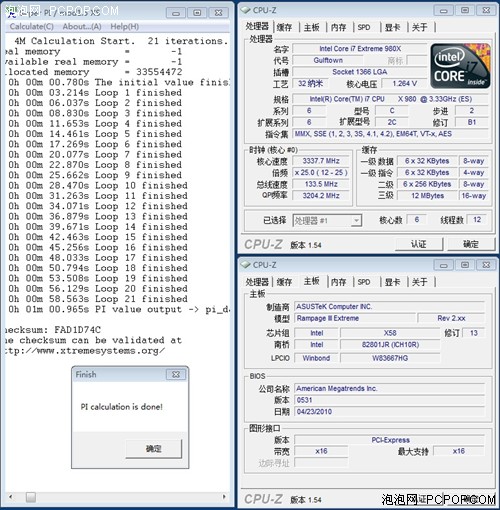Switch to 处理器 tab in bottom CPU-Z window
500x510 pixels.
tap(257, 282)
